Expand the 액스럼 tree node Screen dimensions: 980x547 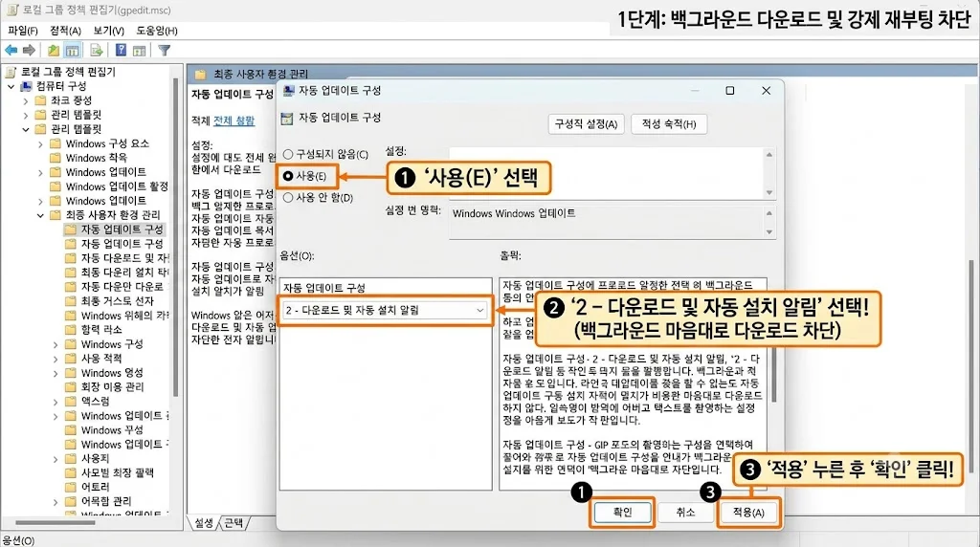coord(56,402)
